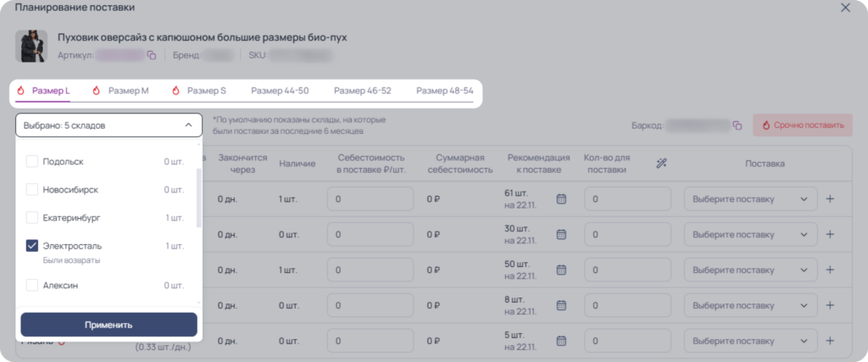868x362 pixels.
Task: Copy the article number with copy icon
Action: pyautogui.click(x=151, y=55)
